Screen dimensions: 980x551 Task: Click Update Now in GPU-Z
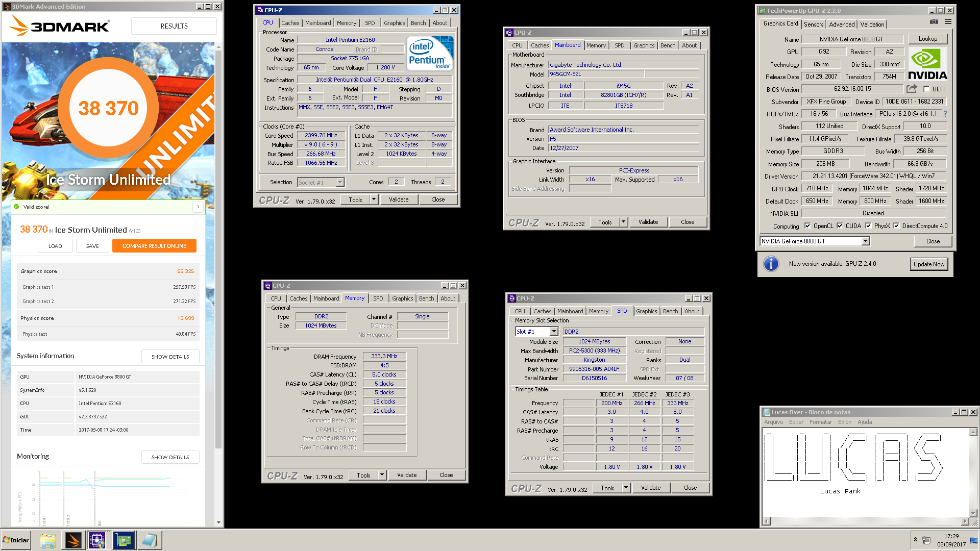tap(929, 264)
